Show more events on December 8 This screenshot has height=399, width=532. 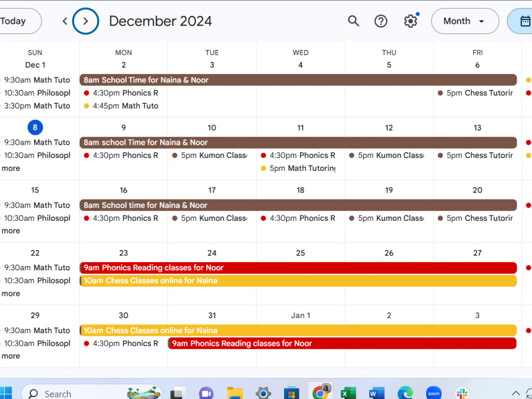(11, 168)
